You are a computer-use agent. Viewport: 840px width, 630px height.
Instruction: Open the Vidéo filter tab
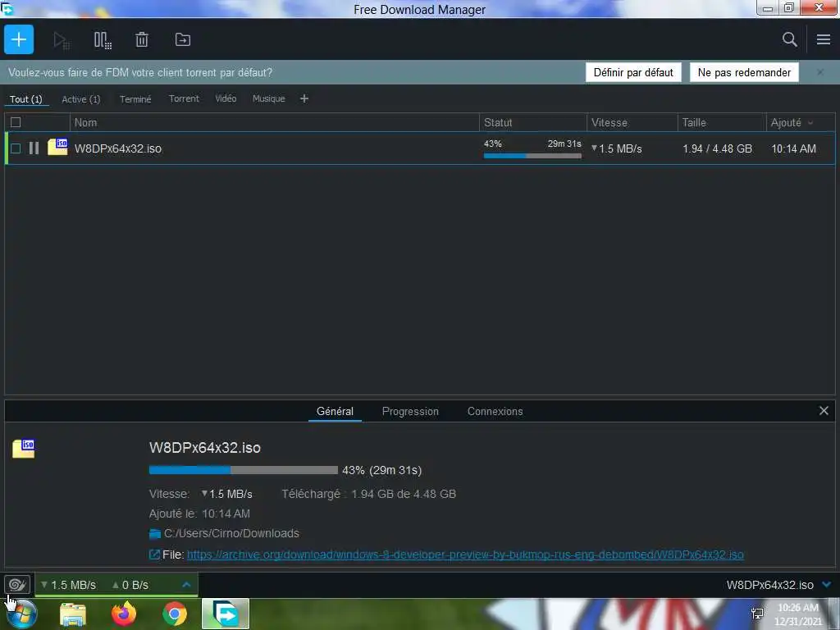(226, 98)
